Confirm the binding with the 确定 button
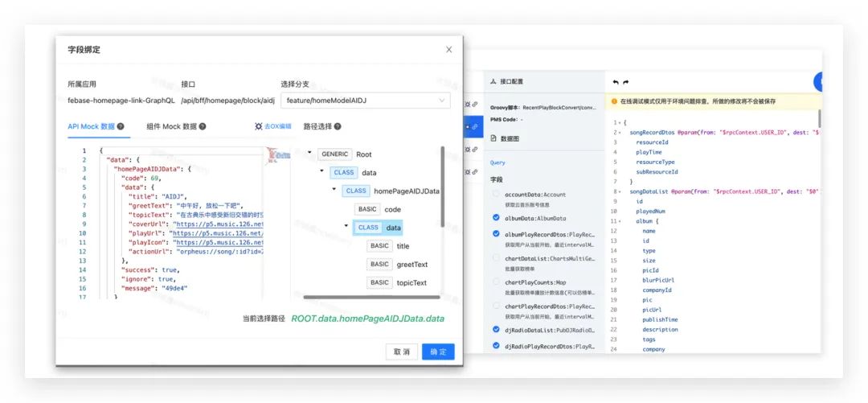This screenshot has width=868, height=403. point(438,352)
